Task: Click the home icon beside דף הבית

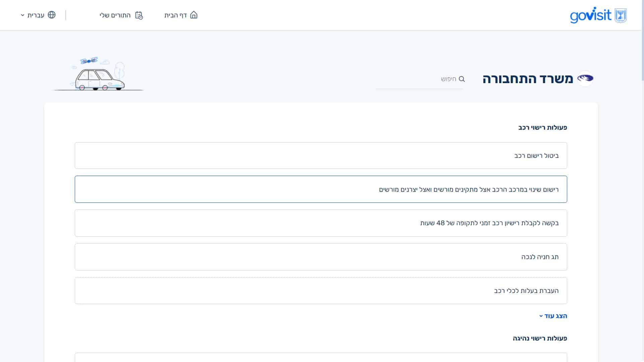Action: pyautogui.click(x=194, y=15)
